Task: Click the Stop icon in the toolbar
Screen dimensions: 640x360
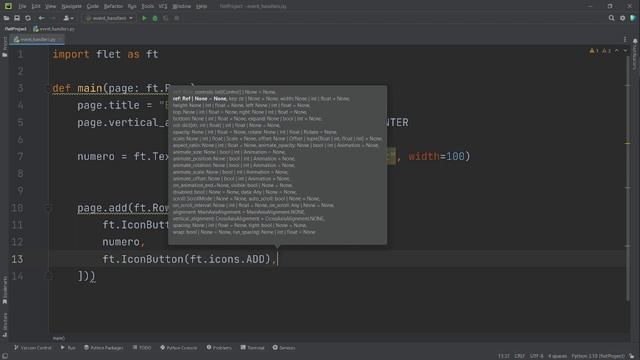Action: (176, 18)
